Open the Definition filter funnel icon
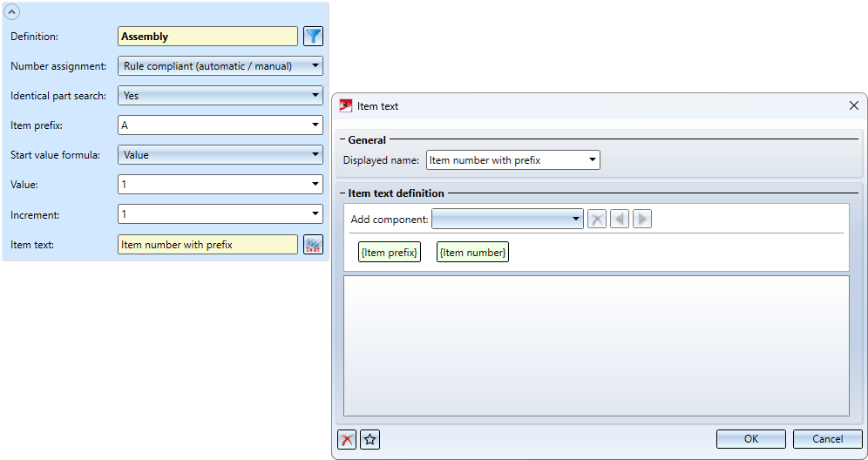The image size is (868, 460). pos(314,37)
